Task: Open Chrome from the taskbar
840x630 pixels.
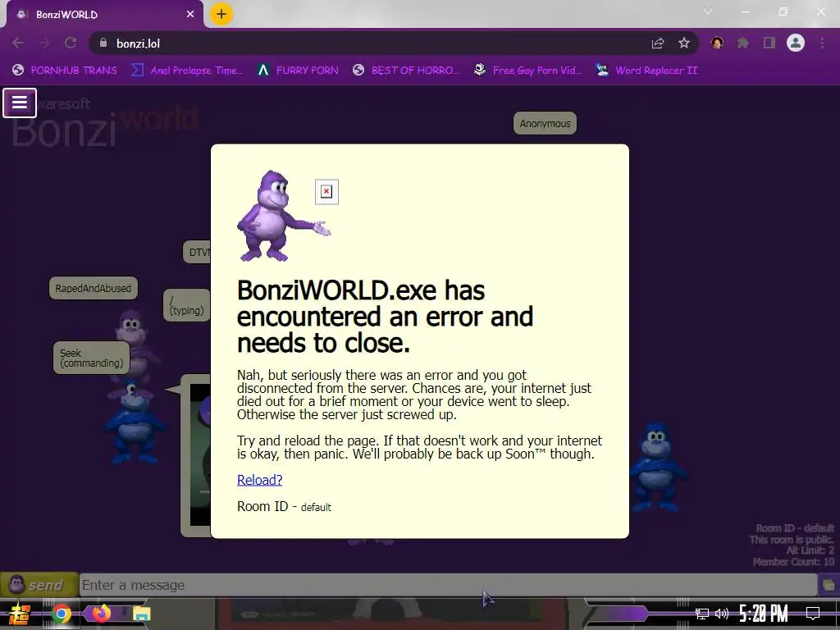Action: pyautogui.click(x=61, y=614)
